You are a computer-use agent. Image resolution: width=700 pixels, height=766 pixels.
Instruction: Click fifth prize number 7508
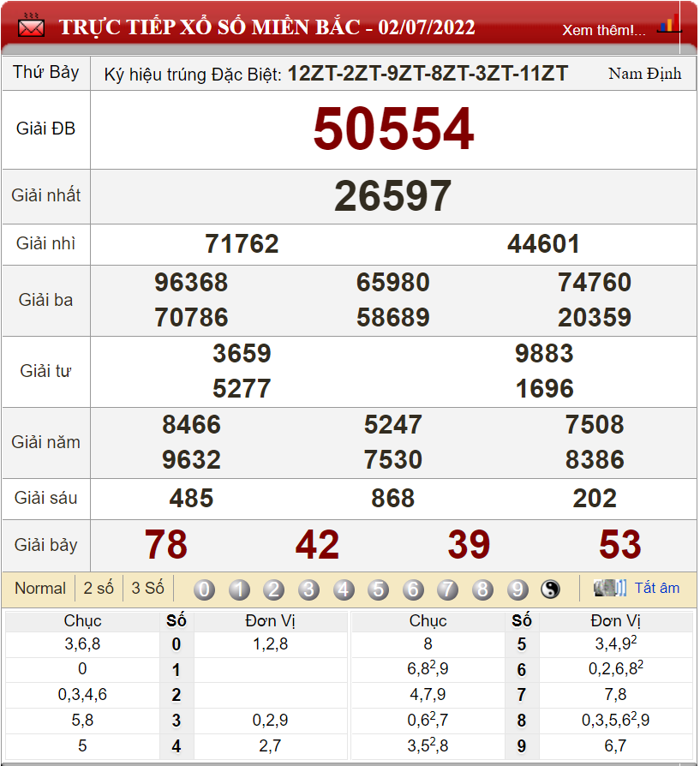coord(595,424)
